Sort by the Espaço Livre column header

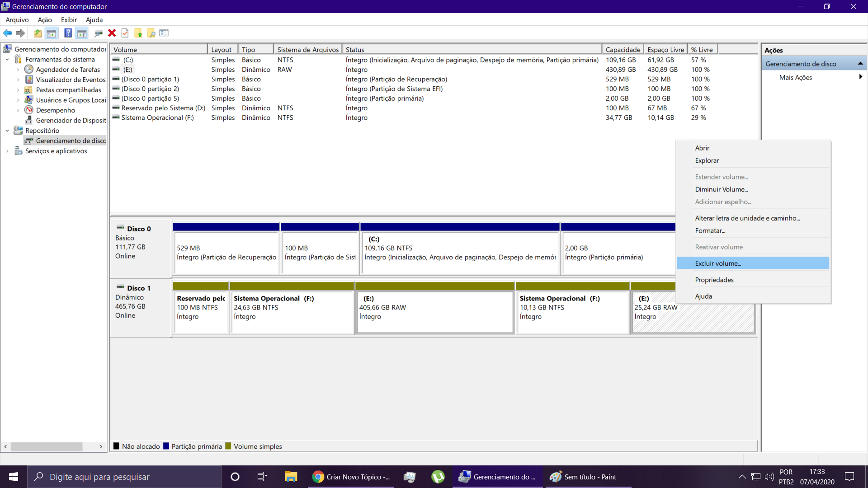[665, 50]
